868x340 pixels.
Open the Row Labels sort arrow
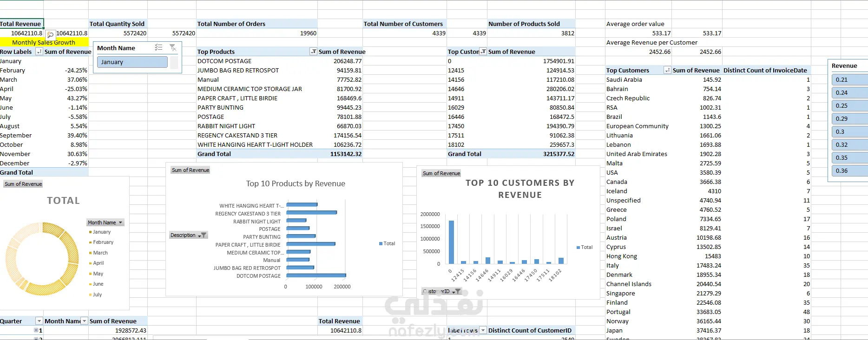39,52
